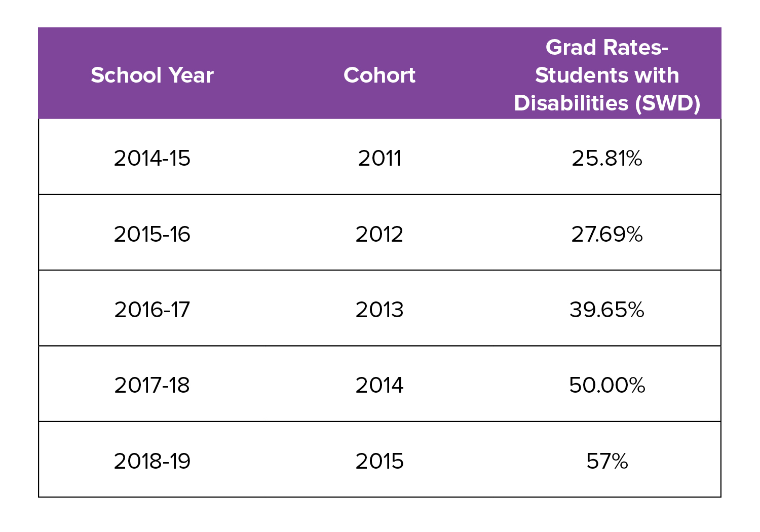Select the 2013 cohort cell
This screenshot has height=532, width=760.
click(x=379, y=310)
